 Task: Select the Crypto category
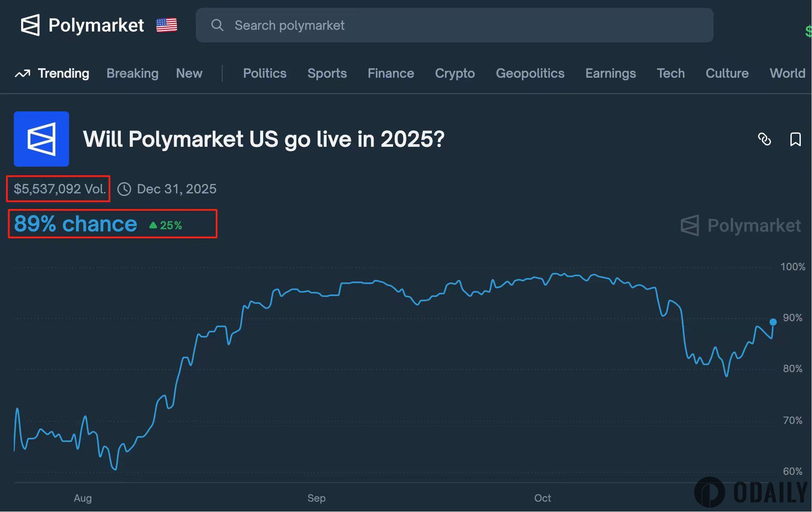[x=455, y=73]
